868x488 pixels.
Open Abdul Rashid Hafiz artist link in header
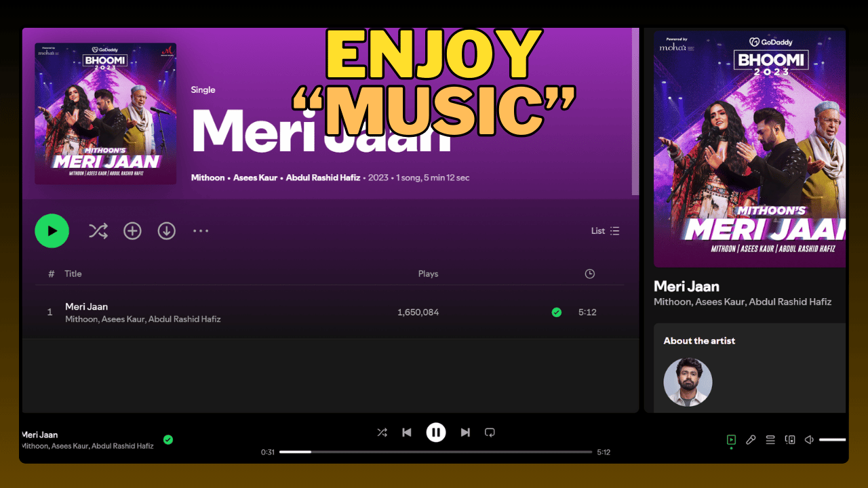pyautogui.click(x=323, y=178)
